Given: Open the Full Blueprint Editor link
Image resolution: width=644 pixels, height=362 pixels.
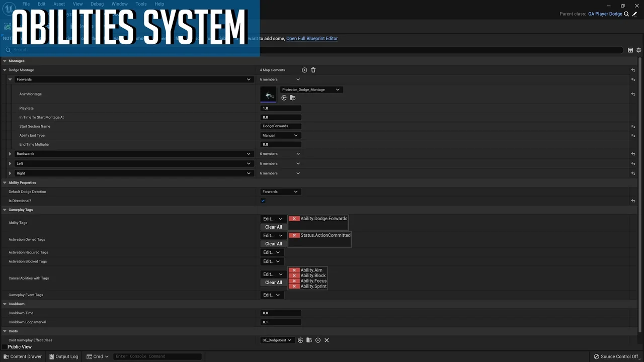Looking at the screenshot, I should point(312,38).
